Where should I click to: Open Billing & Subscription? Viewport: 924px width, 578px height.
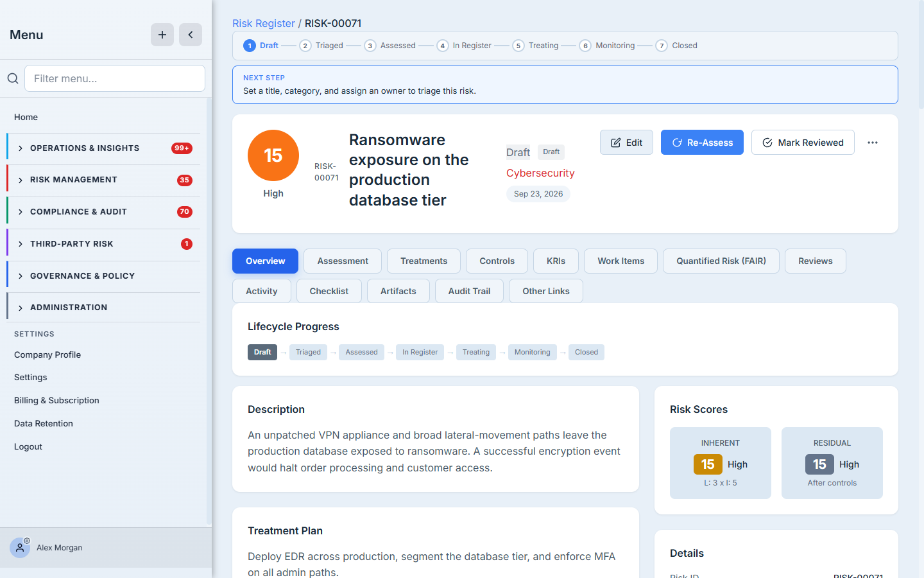coord(56,400)
